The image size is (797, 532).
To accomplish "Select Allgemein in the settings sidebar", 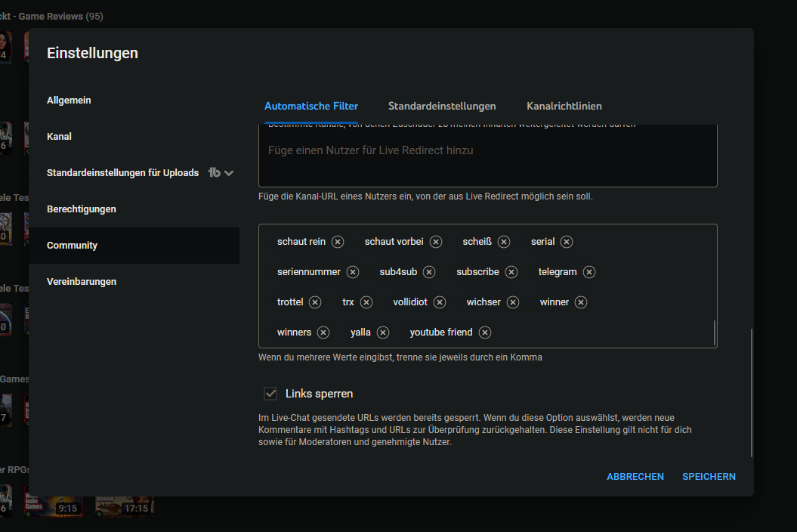I will (x=69, y=101).
